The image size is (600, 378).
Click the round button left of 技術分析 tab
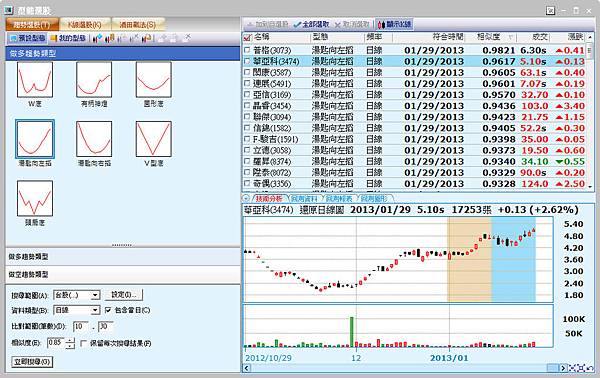click(246, 198)
